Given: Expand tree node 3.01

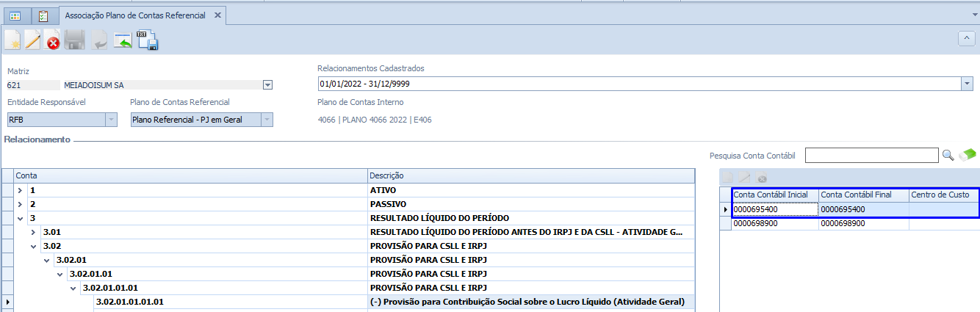Looking at the screenshot, I should click(x=34, y=232).
